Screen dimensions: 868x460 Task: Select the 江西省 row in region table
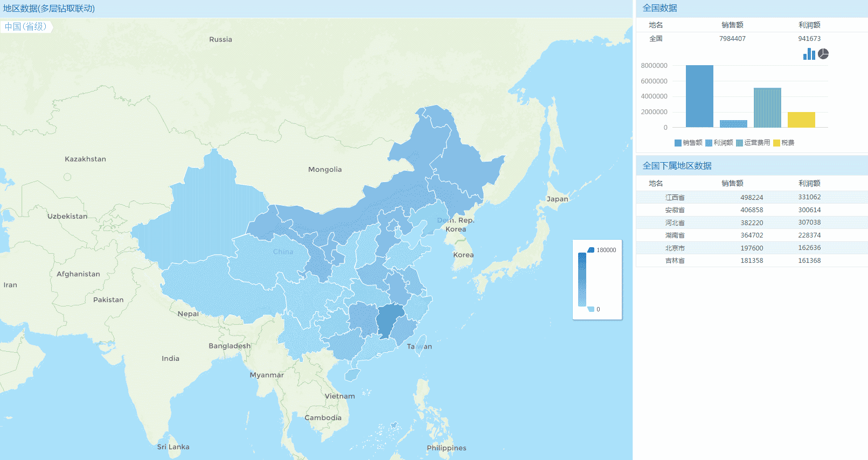point(752,197)
